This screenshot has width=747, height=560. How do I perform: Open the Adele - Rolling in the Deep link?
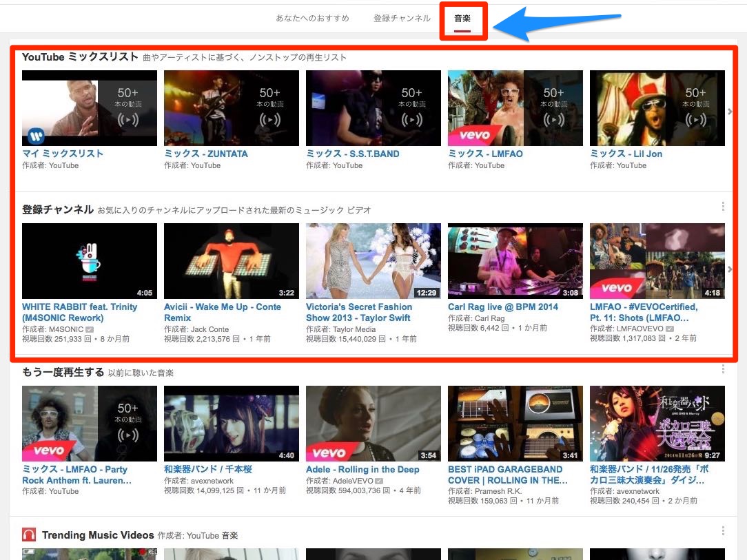coord(362,470)
